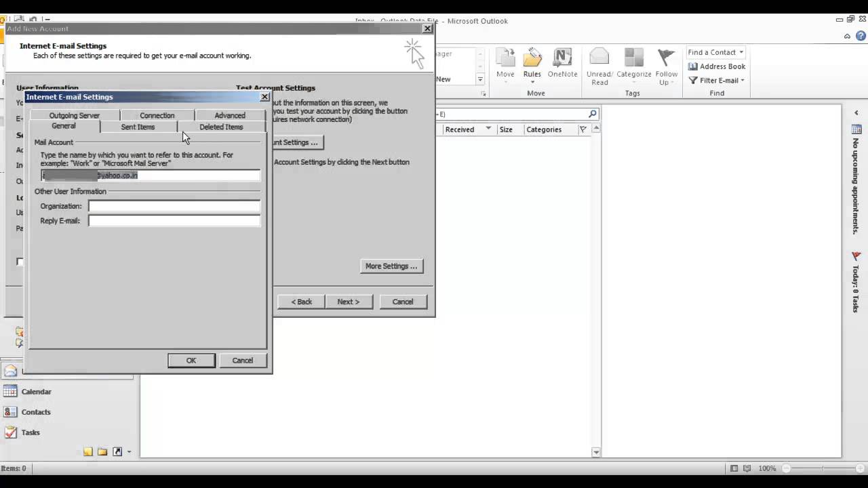Open the Move icon in Outlook ribbon

505,58
